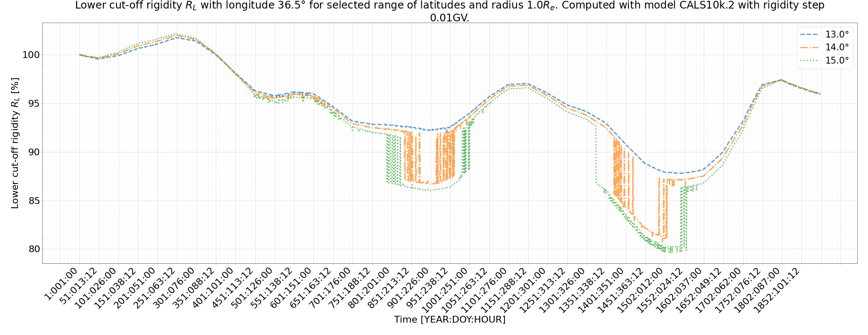The width and height of the screenshot is (868, 335).
Task: Click x-axis tick label 301:076:00
Action: [x=174, y=288]
